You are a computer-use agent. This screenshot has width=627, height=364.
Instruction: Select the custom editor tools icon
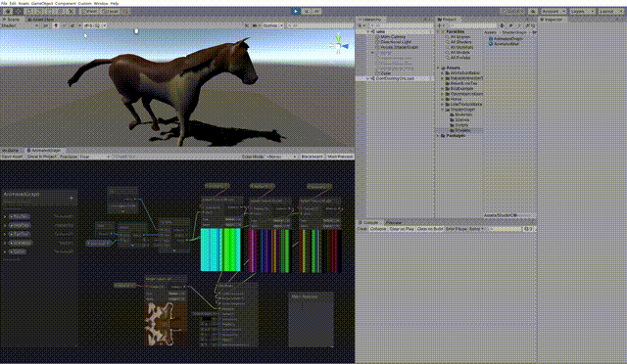(x=71, y=12)
